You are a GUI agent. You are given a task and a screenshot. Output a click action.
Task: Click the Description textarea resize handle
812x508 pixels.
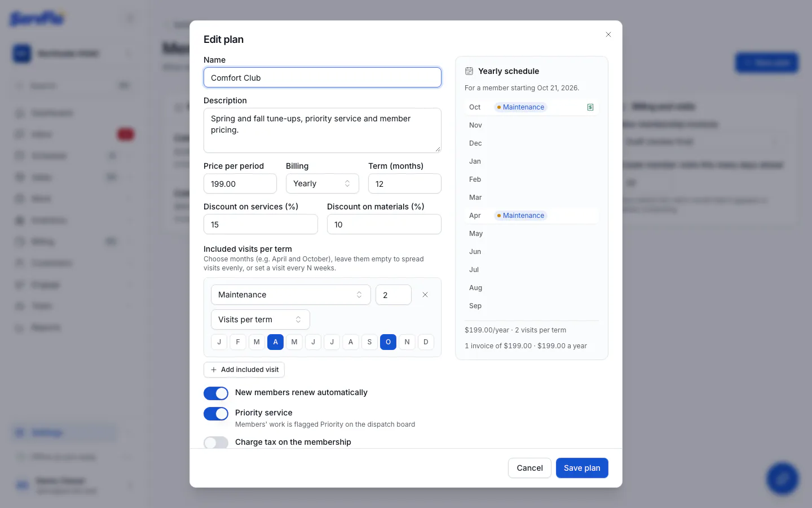pyautogui.click(x=437, y=148)
